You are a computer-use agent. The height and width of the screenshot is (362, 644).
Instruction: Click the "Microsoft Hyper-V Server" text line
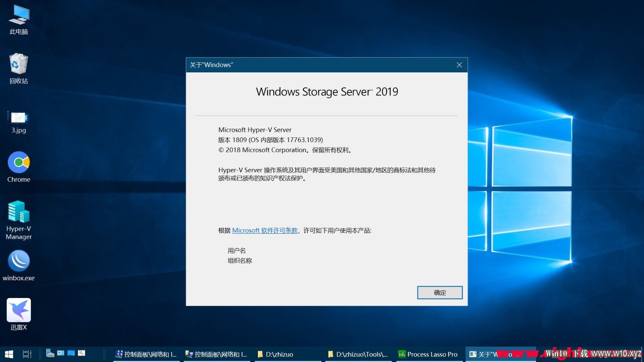[255, 130]
